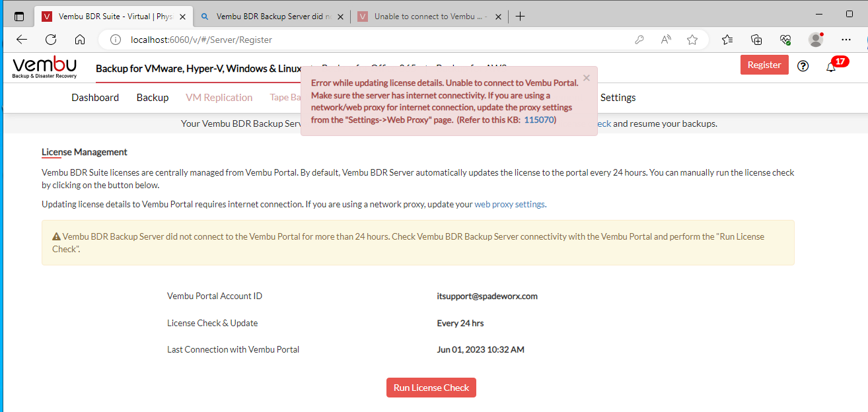
Task: Add this page to favorites star
Action: [692, 40]
